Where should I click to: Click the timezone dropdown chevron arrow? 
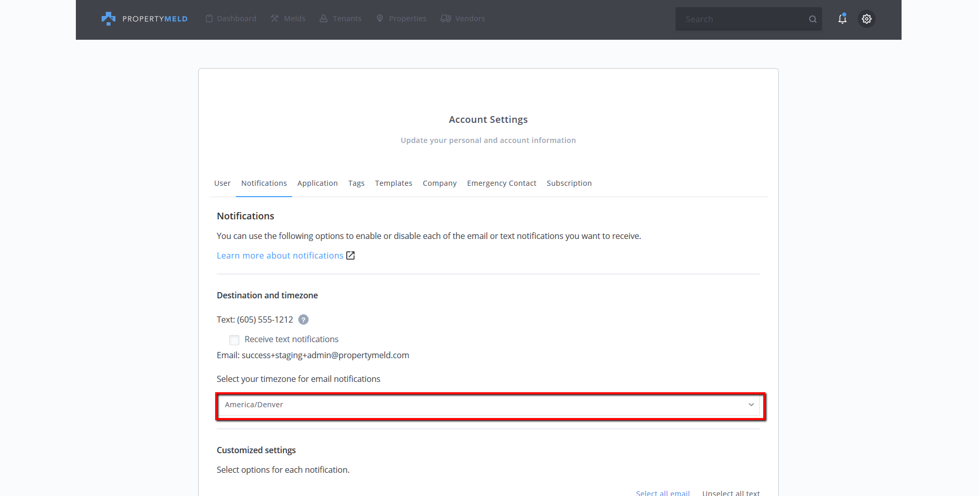751,405
